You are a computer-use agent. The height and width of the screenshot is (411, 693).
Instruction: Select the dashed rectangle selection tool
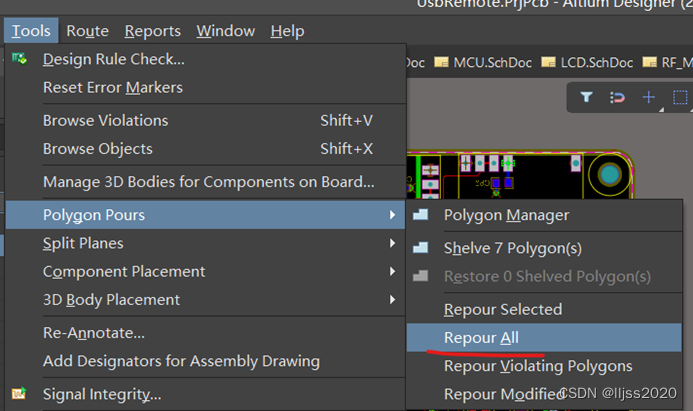coord(680,97)
